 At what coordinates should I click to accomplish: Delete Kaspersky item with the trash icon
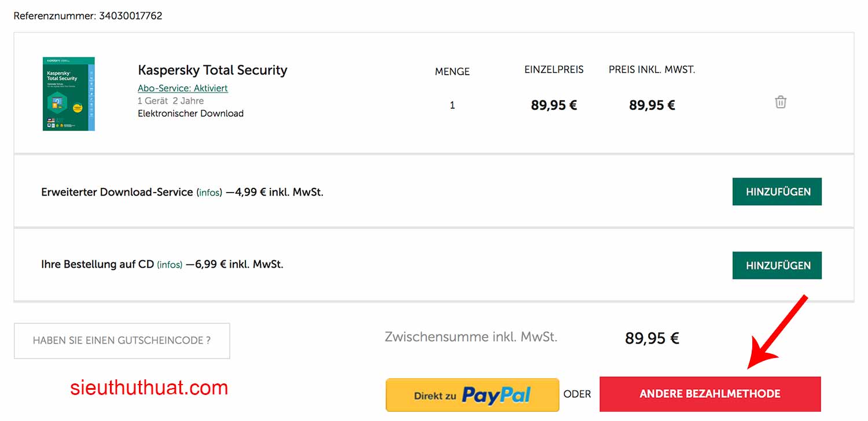(781, 102)
